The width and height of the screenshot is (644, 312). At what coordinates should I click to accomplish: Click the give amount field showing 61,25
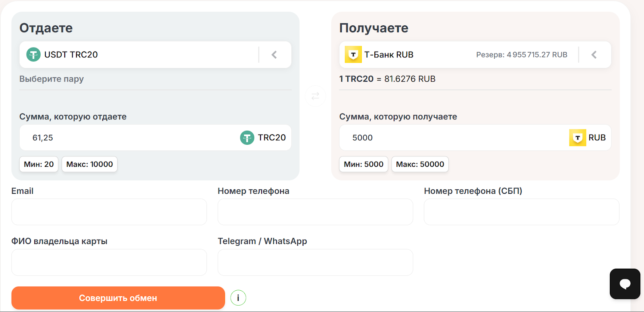(x=129, y=138)
